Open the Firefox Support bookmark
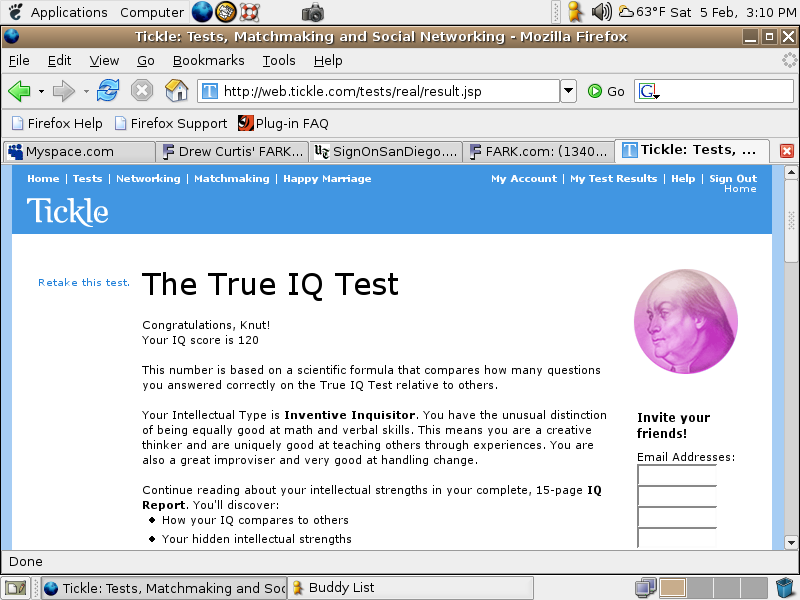Screen dimensions: 800x600 tap(171, 123)
